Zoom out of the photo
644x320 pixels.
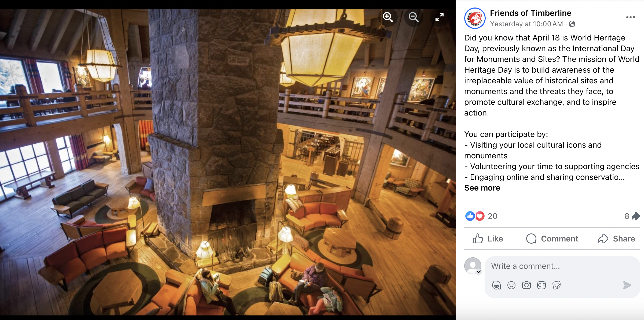[x=414, y=17]
